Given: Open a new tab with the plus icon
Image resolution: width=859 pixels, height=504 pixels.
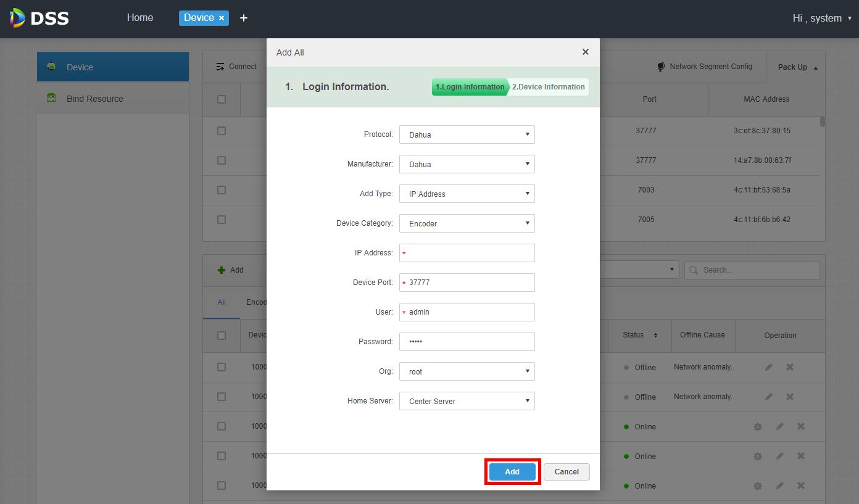Looking at the screenshot, I should 244,18.
